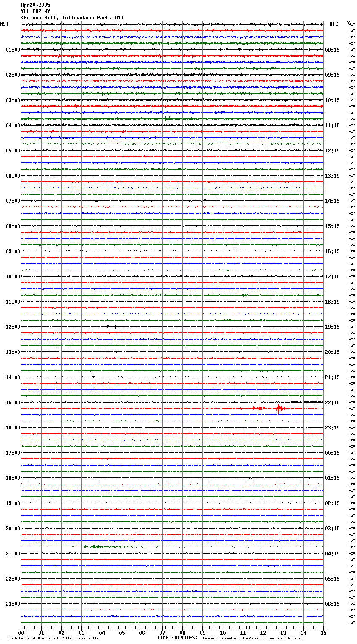This screenshot has height=644, width=357.
Task: Select the 18:00 MST time label
Action: tap(13, 478)
